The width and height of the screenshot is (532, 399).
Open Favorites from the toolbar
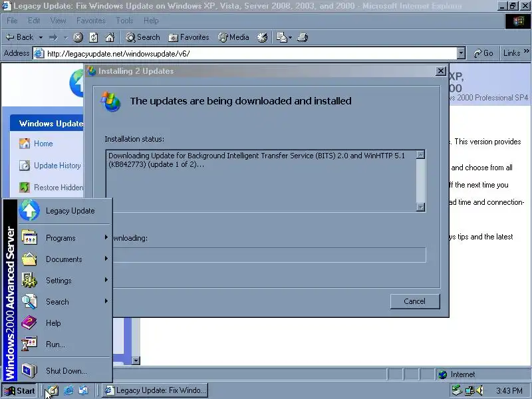[189, 37]
